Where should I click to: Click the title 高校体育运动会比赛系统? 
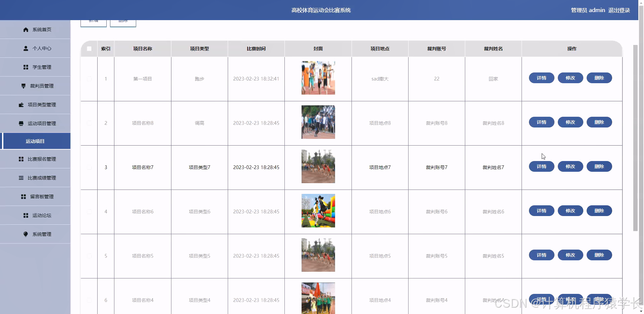321,10
